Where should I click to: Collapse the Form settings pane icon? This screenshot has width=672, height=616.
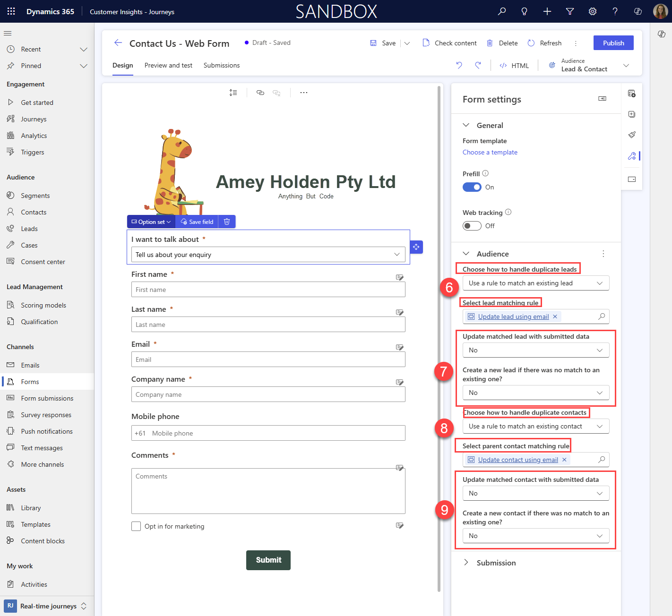click(x=603, y=98)
